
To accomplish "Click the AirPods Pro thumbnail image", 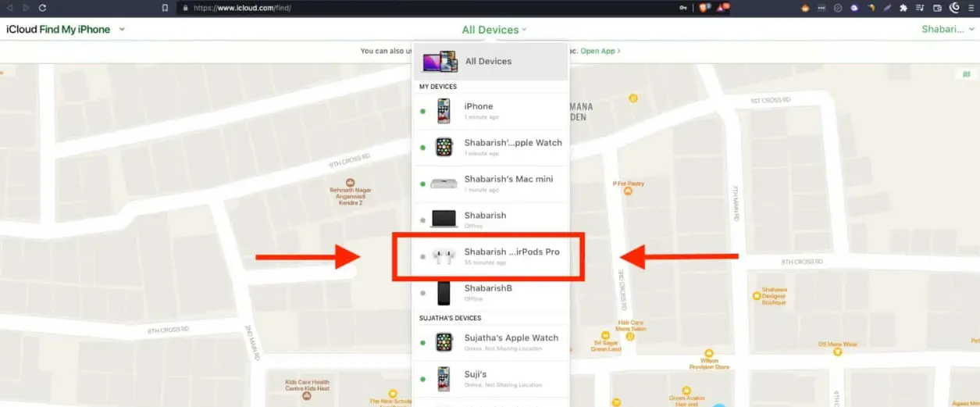I will 444,256.
